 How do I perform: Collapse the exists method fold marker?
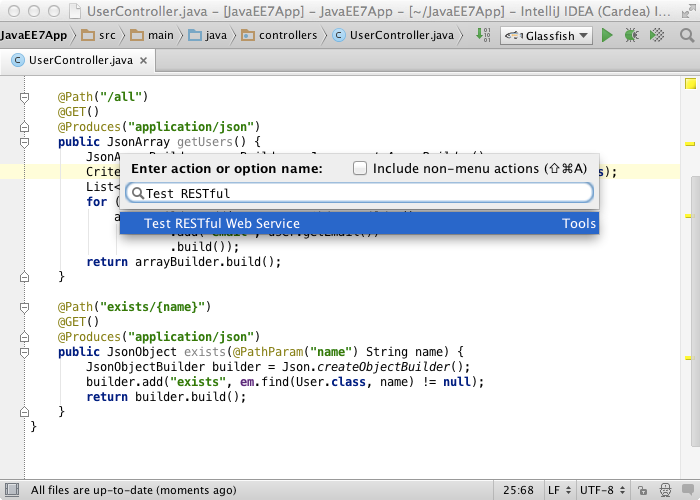pyautogui.click(x=25, y=352)
